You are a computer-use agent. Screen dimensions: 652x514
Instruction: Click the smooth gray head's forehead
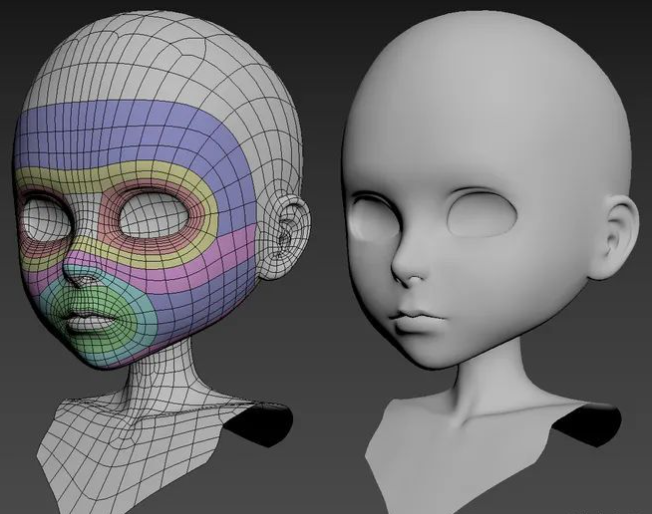tap(470, 120)
